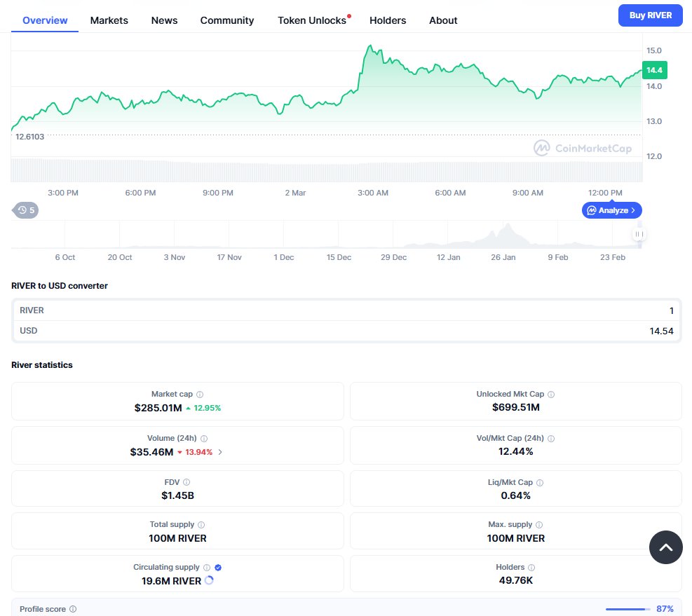
Task: Click the $35.46M volume value
Action: click(x=151, y=452)
